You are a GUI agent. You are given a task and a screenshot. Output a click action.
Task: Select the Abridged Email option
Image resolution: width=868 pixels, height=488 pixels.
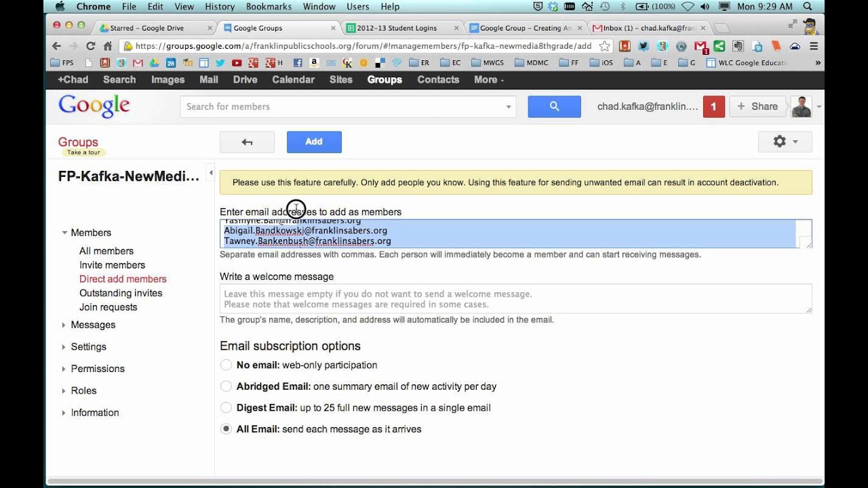226,386
